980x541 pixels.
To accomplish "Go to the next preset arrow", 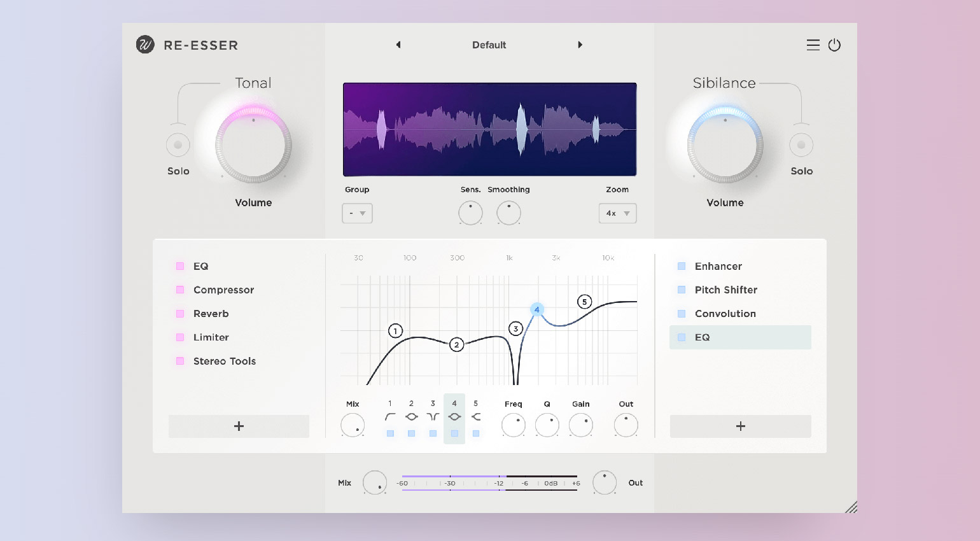I will 580,45.
